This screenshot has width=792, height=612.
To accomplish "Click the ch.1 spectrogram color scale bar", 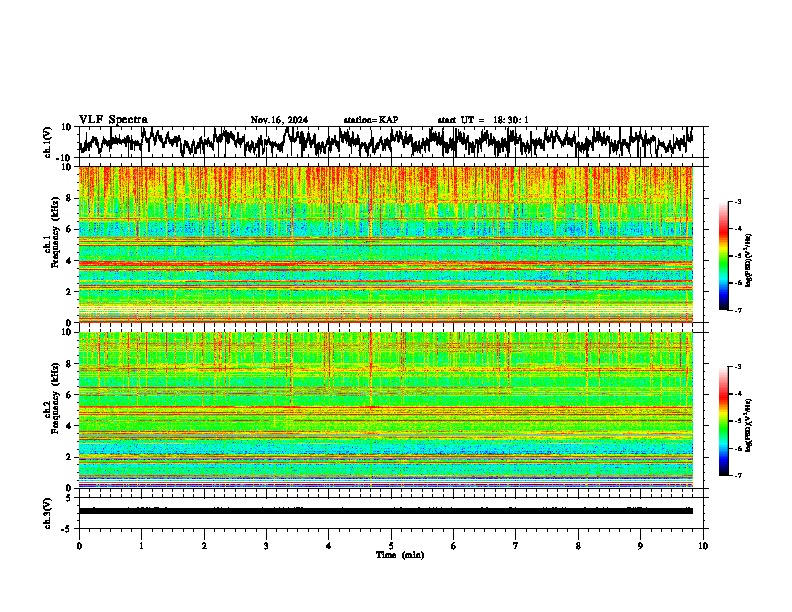I will coord(723,256).
